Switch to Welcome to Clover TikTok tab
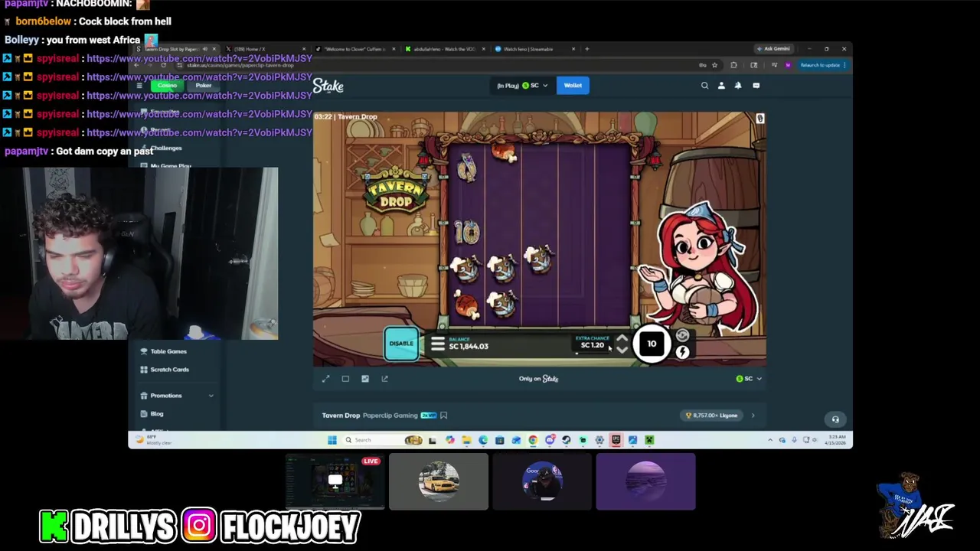Screen dimensions: 980x551 [x=355, y=49]
